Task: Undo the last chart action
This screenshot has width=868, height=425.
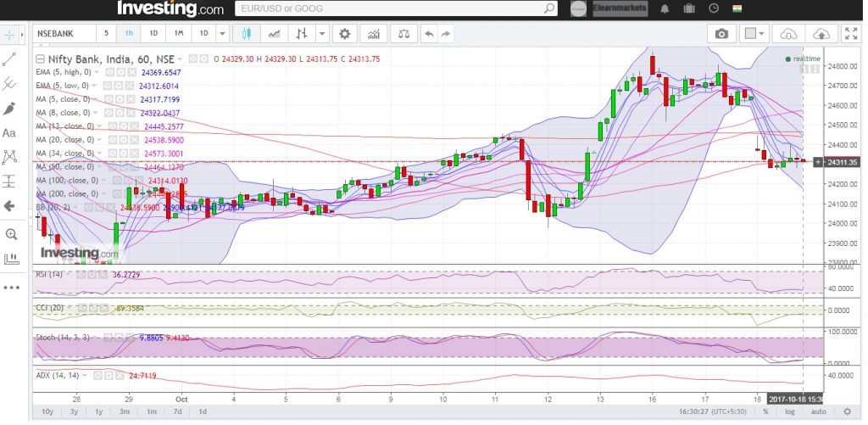Action: point(429,34)
